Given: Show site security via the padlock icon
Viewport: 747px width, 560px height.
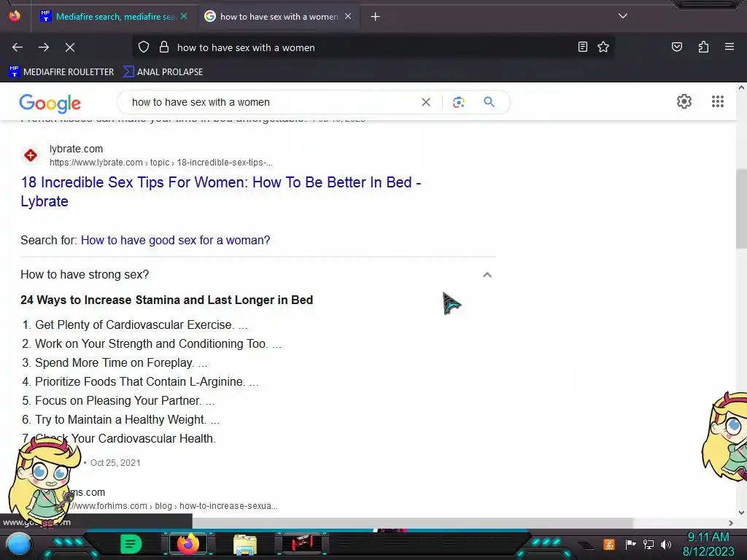Looking at the screenshot, I should tap(164, 47).
